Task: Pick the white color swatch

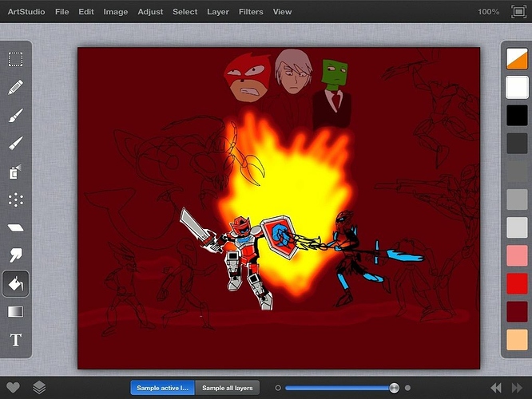Action: [517, 87]
